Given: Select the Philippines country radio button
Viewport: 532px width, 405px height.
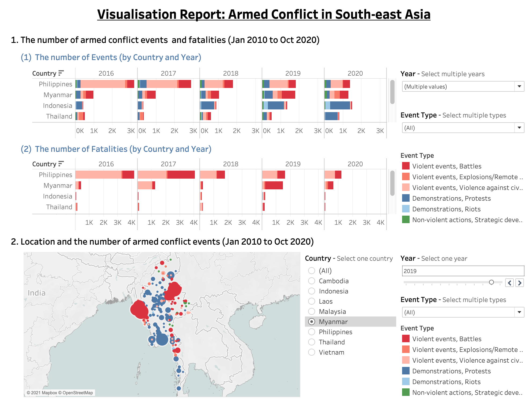Looking at the screenshot, I should [x=312, y=332].
